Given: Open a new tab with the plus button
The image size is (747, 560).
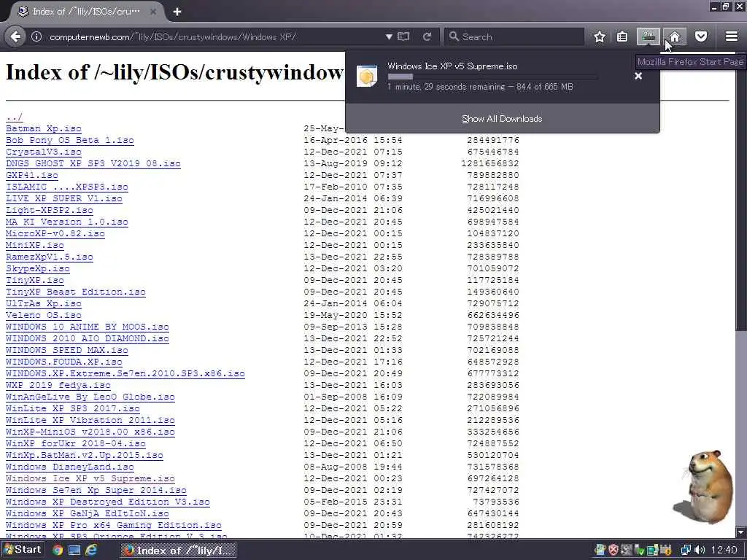Looking at the screenshot, I should 177,12.
